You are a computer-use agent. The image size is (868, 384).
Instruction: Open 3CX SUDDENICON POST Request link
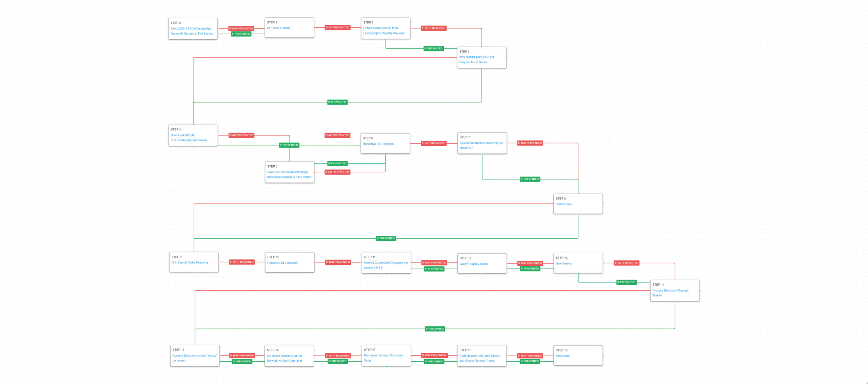[476, 57]
